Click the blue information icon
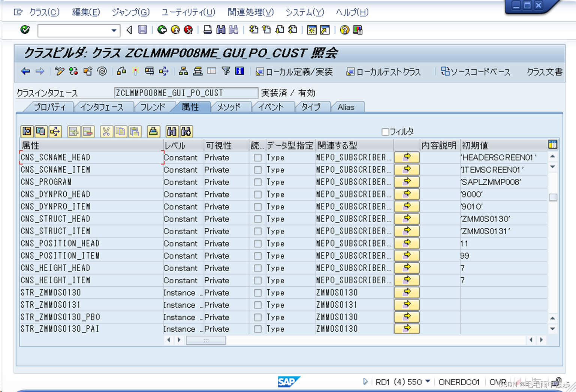 coord(240,71)
